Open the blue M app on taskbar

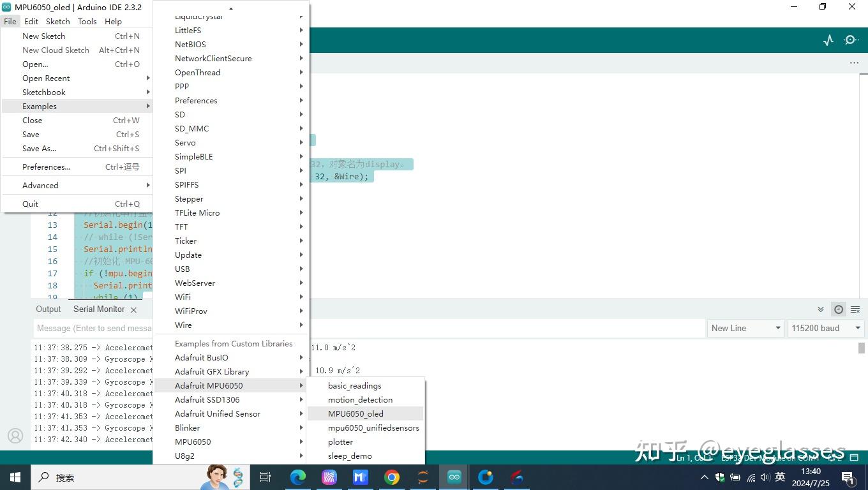[x=361, y=477]
